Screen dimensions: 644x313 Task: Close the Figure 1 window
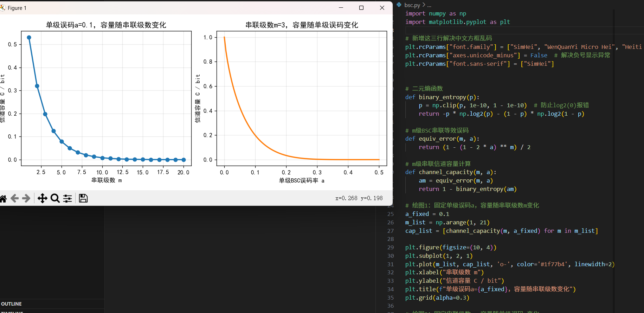382,8
